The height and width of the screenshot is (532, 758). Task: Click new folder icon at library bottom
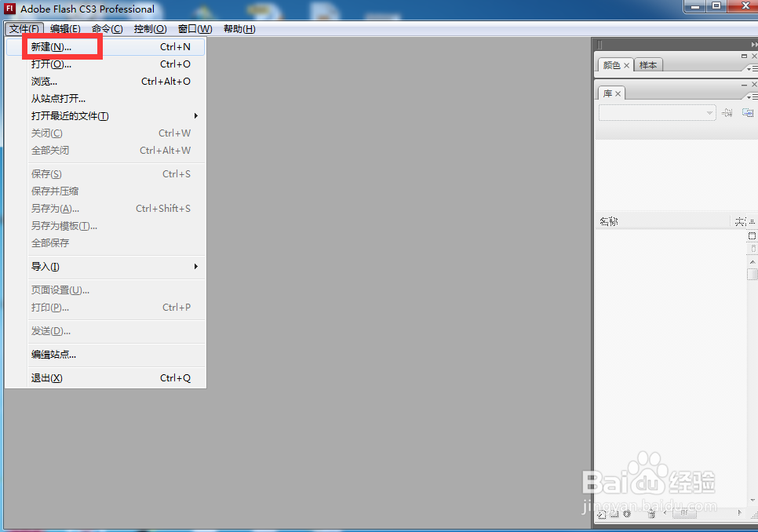pos(614,514)
